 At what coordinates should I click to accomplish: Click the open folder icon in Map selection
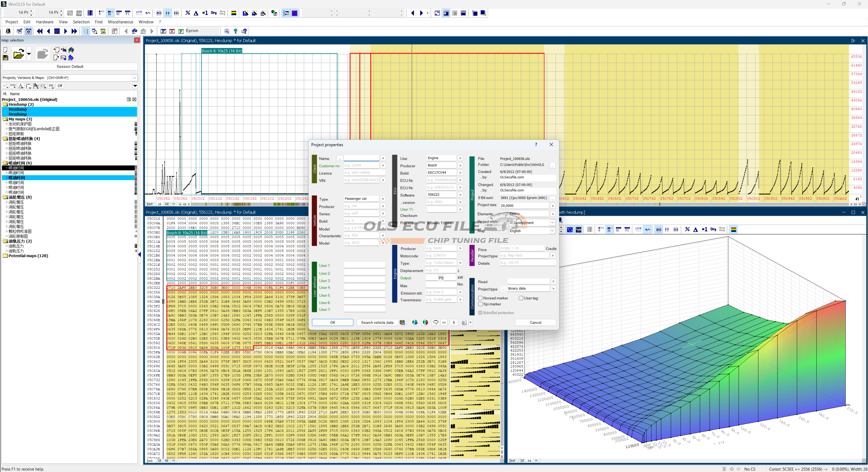tap(19, 54)
